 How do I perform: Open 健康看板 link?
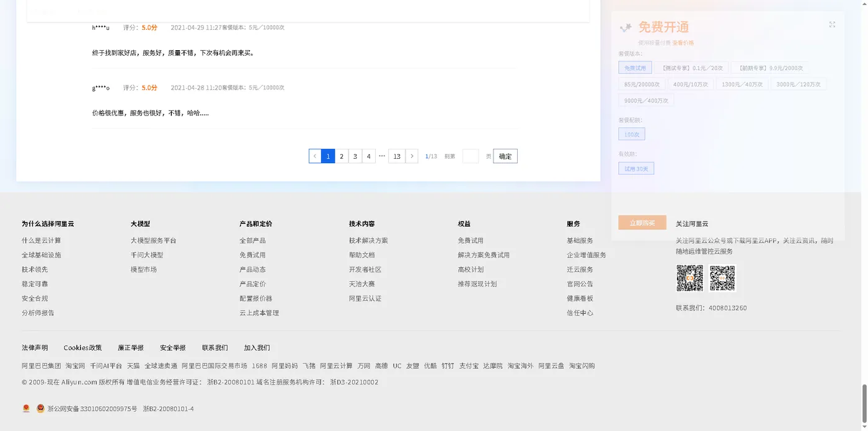pos(580,298)
